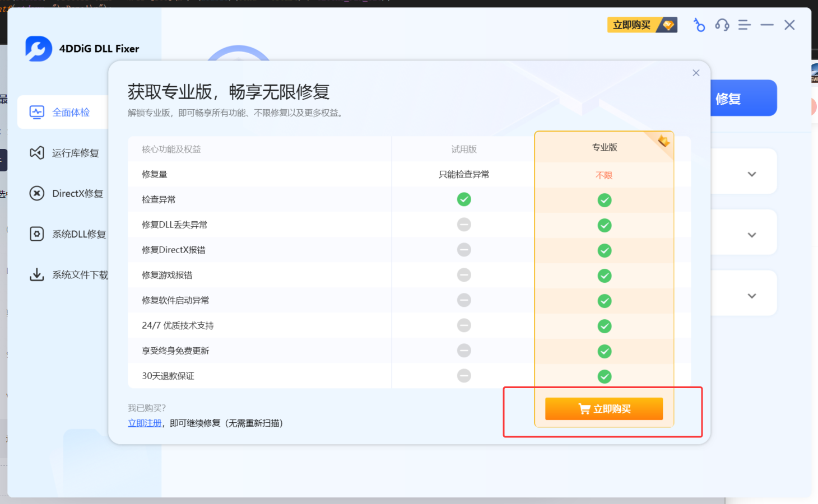This screenshot has height=504, width=818.
Task: Click the 24/7 优质技术支持 row label
Action: pos(178,325)
